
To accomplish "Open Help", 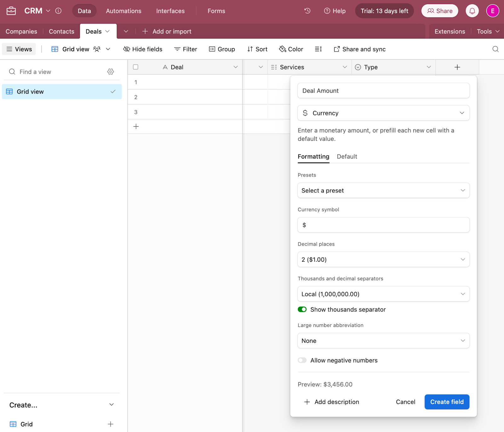I will [335, 11].
